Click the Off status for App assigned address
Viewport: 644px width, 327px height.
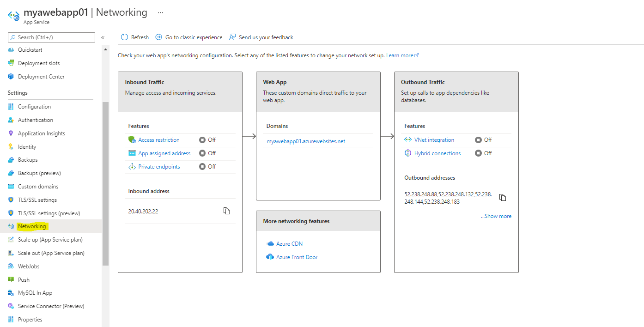[207, 153]
